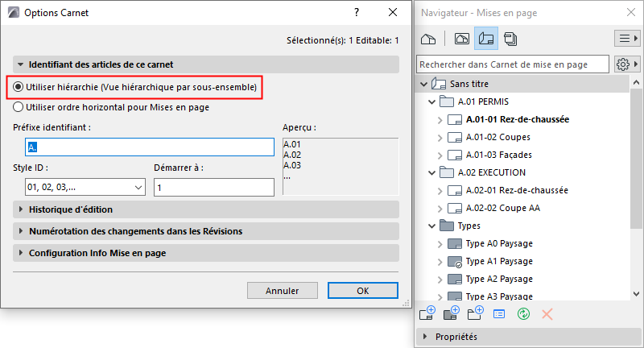The height and width of the screenshot is (348, 644).
Task: Open the Project Map view icon
Action: [428, 38]
